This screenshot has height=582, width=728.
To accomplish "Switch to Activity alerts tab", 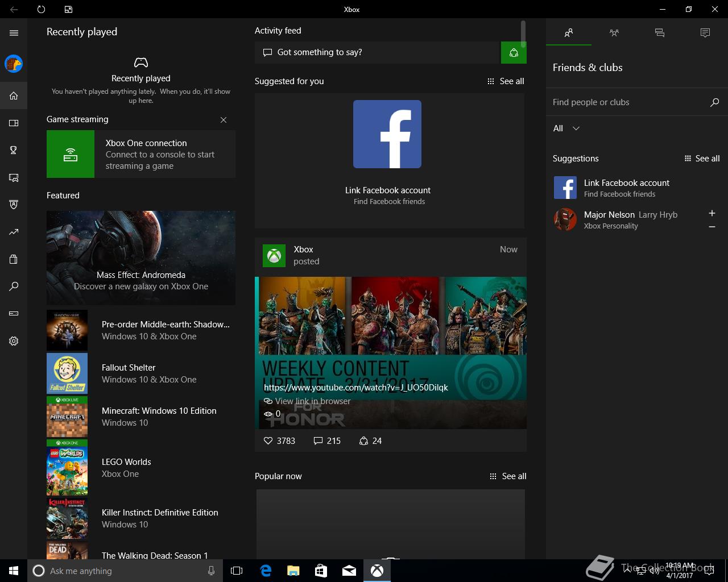I will click(x=705, y=33).
